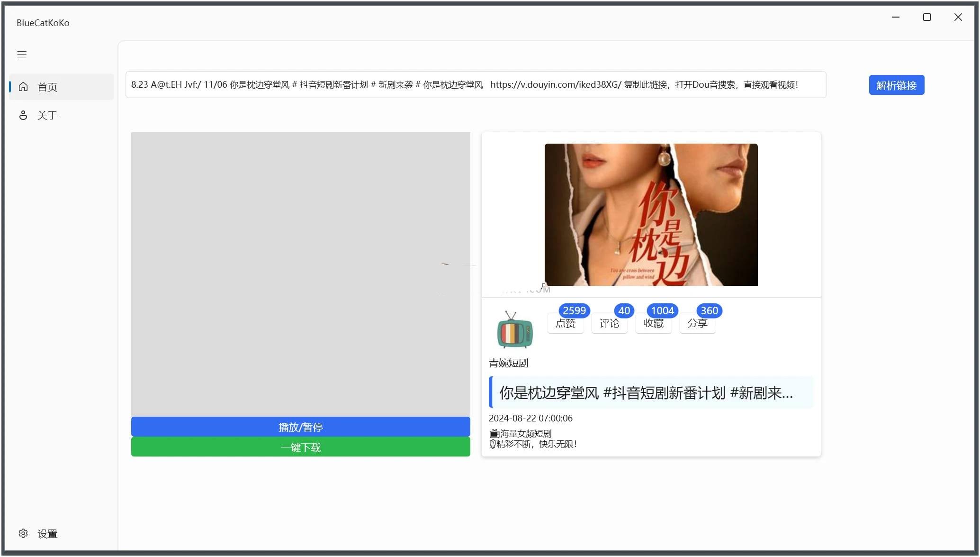Viewport: 980px width, 557px height.
Task: Click the 关于 person icon in sidebar
Action: pos(23,115)
